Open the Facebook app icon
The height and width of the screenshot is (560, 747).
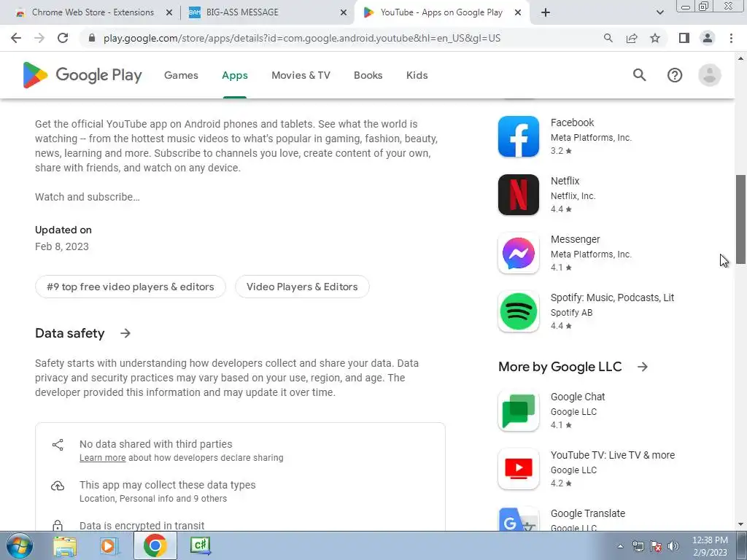(519, 136)
